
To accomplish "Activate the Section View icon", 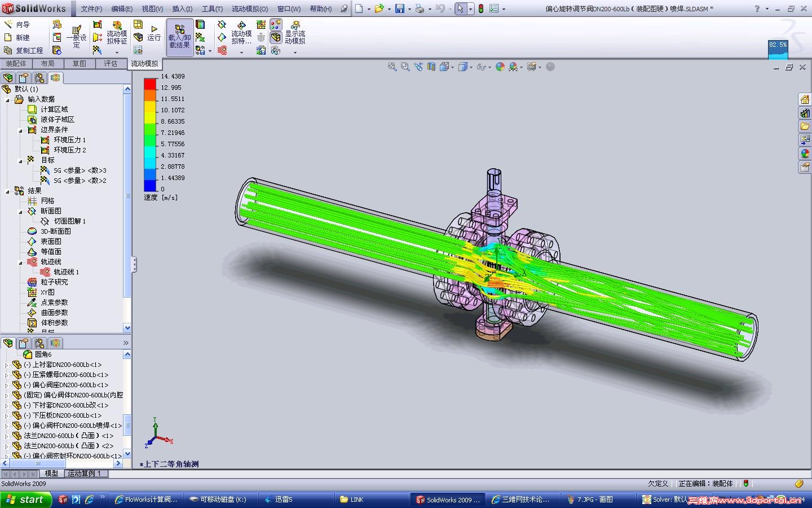I will 431,67.
